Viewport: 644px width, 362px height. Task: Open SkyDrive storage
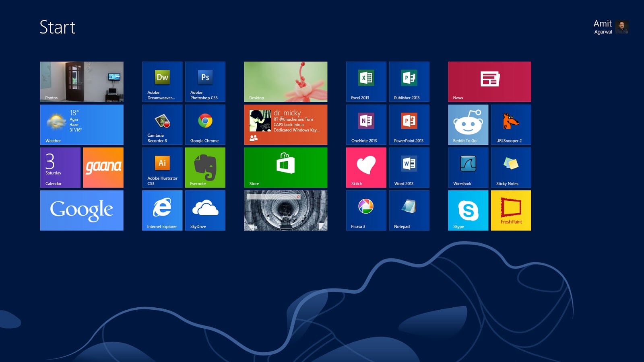pyautogui.click(x=205, y=210)
